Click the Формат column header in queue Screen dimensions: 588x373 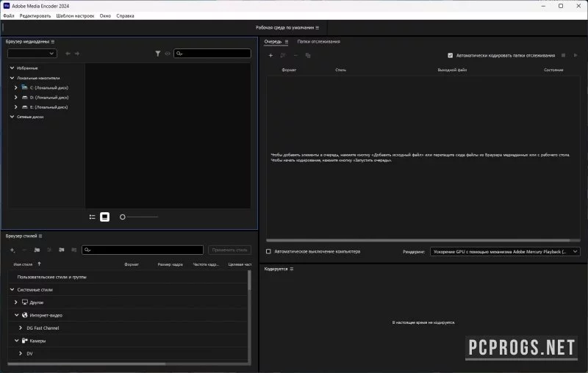click(x=289, y=70)
